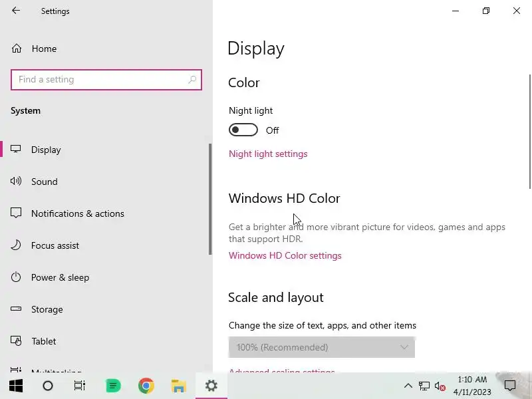The image size is (532, 399).
Task: Expand the 100% (Recommended) scale dropdown
Action: click(x=322, y=347)
